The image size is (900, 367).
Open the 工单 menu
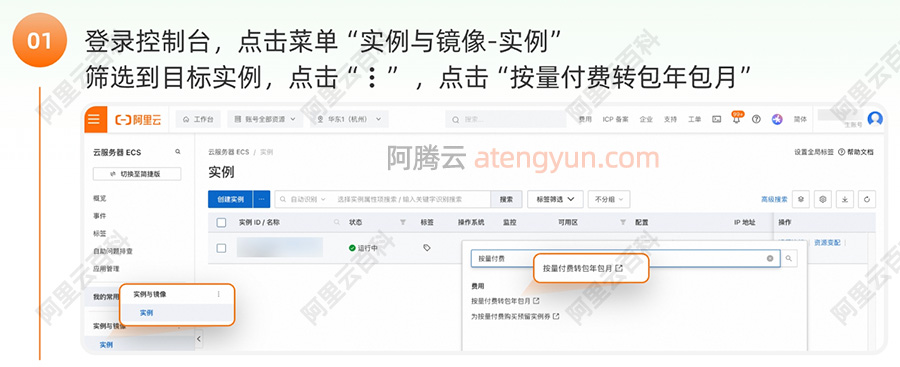(x=695, y=119)
